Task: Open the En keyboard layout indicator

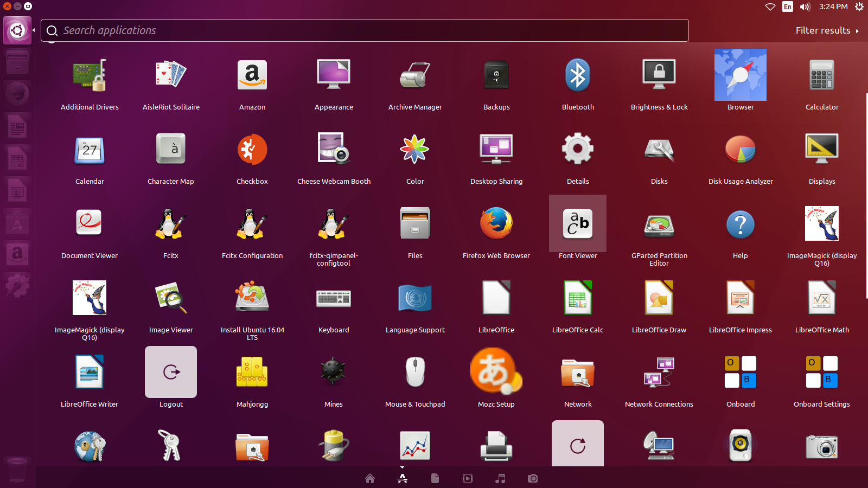Action: click(788, 7)
